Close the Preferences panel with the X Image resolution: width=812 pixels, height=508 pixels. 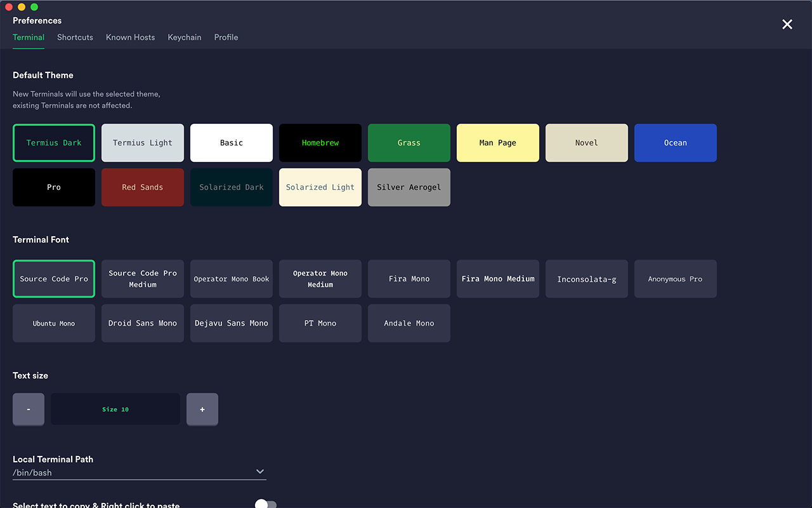pos(787,24)
